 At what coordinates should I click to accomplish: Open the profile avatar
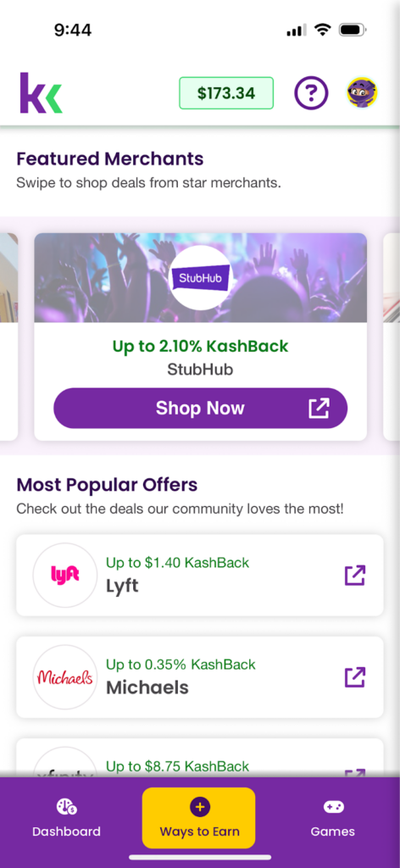[x=363, y=93]
